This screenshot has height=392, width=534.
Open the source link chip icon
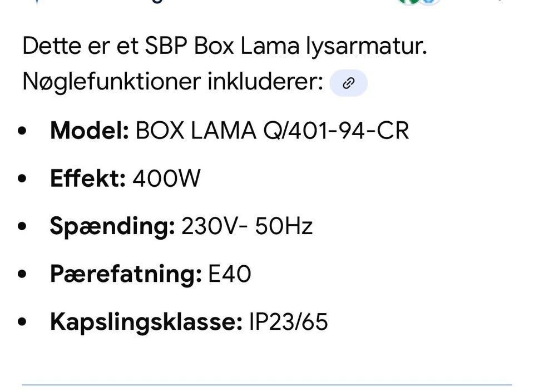348,83
